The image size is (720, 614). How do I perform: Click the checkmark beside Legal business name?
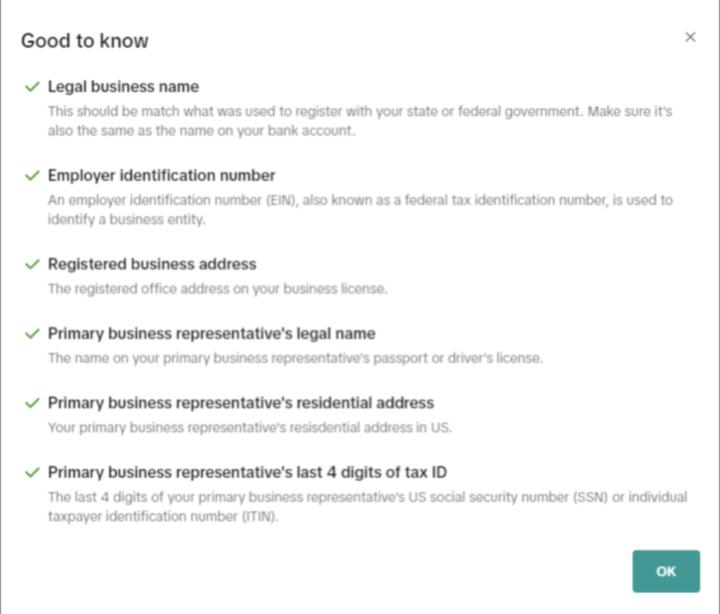32,87
